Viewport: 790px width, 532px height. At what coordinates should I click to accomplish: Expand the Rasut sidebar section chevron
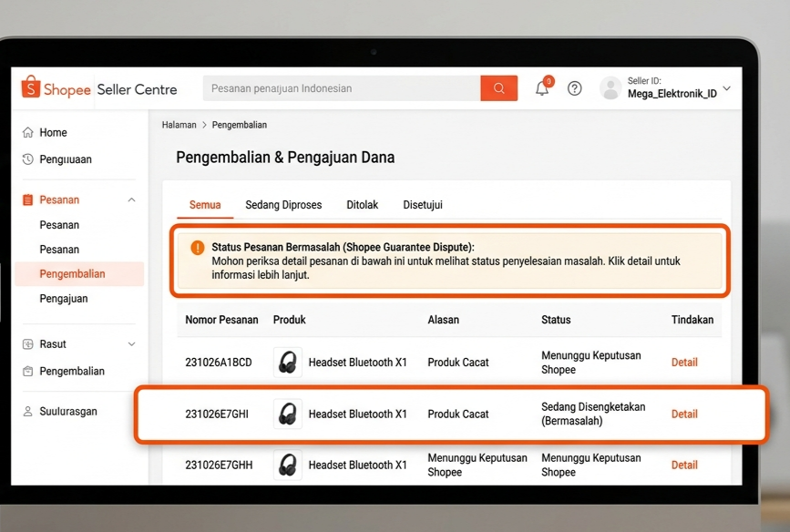pyautogui.click(x=131, y=344)
